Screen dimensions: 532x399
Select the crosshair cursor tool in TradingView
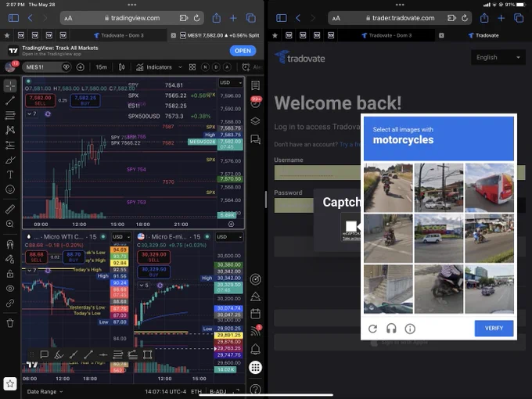point(10,86)
